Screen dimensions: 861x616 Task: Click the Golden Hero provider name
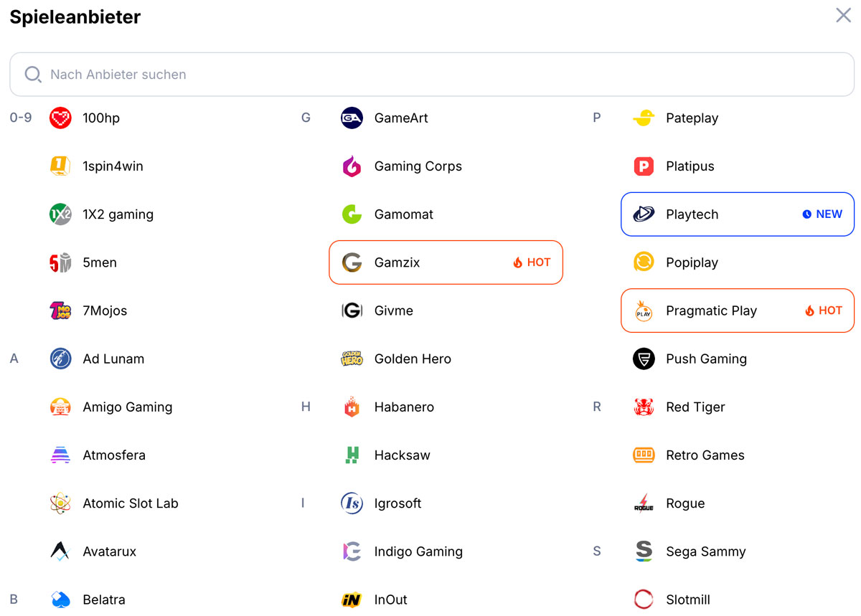pos(413,359)
